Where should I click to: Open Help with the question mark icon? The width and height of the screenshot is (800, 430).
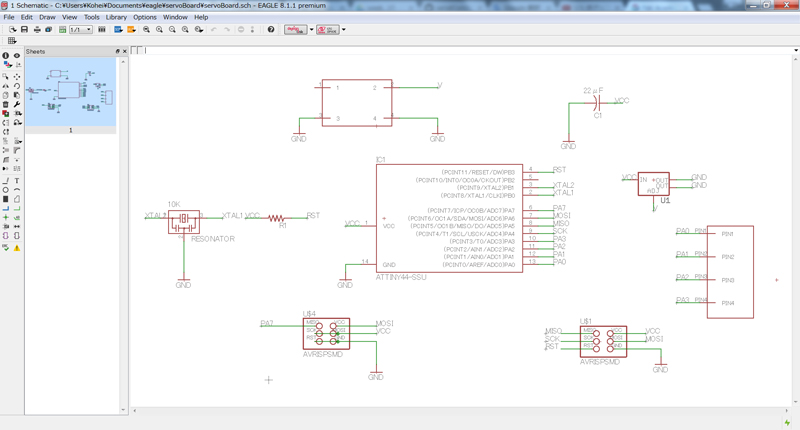pyautogui.click(x=271, y=30)
